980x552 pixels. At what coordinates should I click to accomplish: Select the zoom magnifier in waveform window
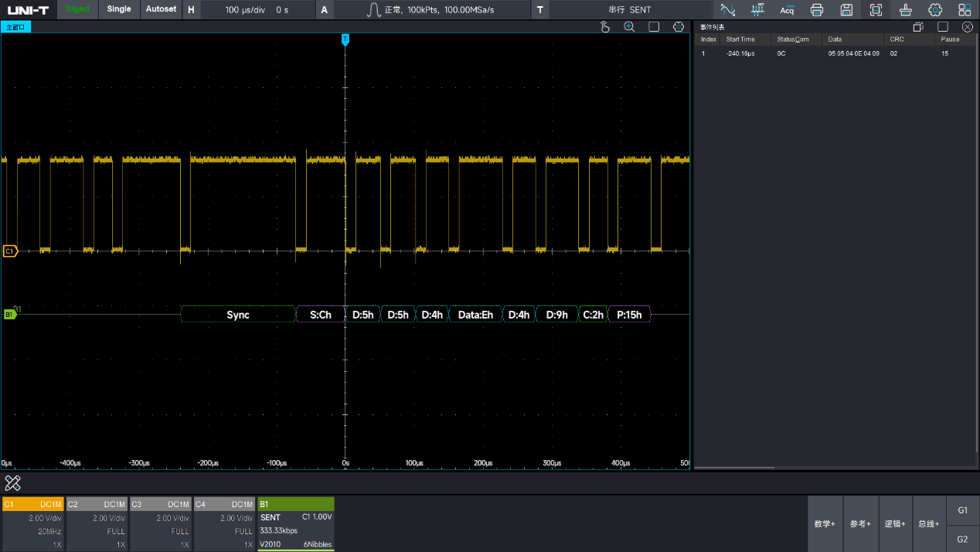(629, 27)
